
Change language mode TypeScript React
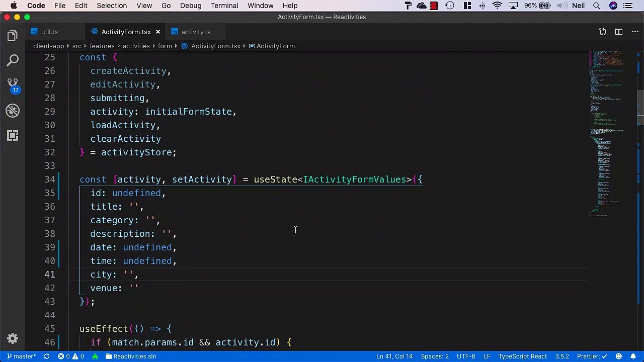click(x=523, y=356)
